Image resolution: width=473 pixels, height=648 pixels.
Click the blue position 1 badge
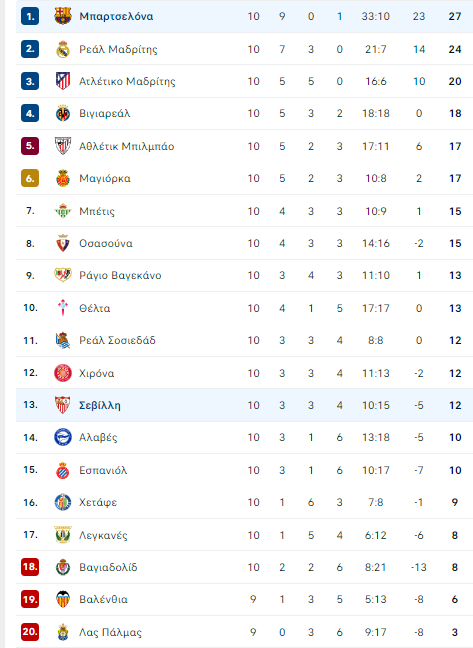pyautogui.click(x=30, y=17)
